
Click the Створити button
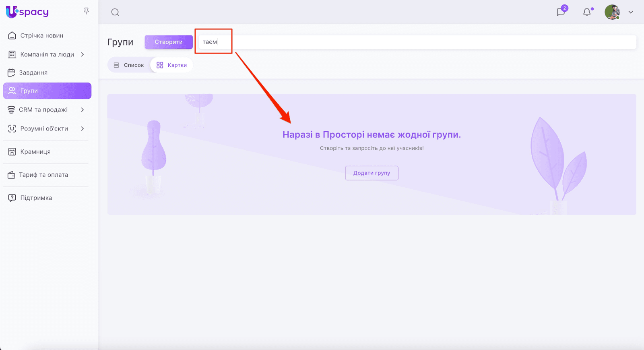tap(169, 42)
